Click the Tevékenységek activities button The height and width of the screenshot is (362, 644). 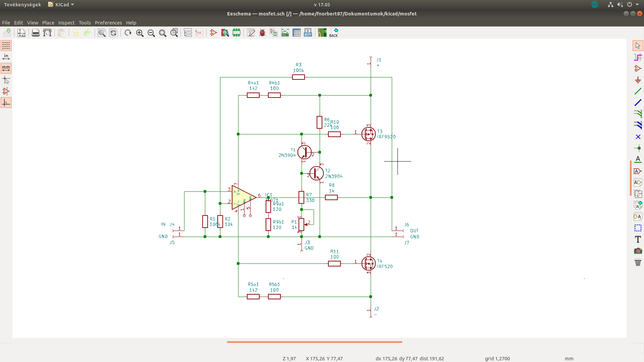click(x=22, y=5)
